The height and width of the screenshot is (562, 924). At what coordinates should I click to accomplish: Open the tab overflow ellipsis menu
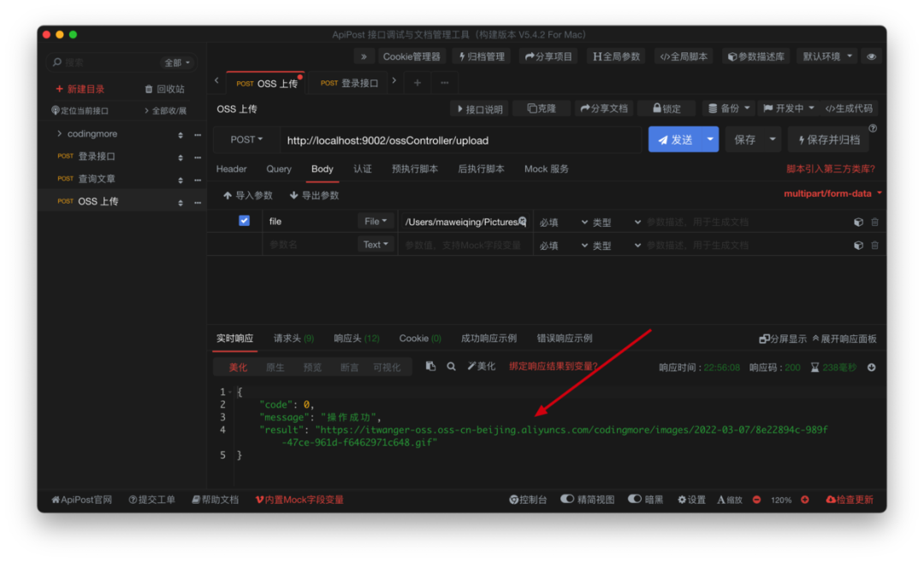click(x=444, y=82)
